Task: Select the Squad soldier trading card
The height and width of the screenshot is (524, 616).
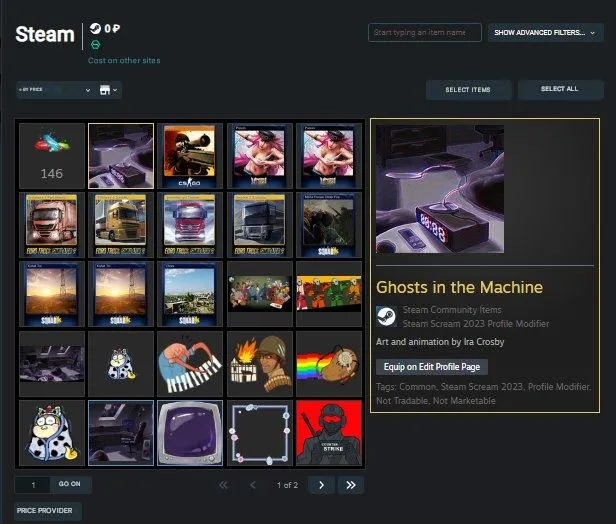Action: [329, 225]
